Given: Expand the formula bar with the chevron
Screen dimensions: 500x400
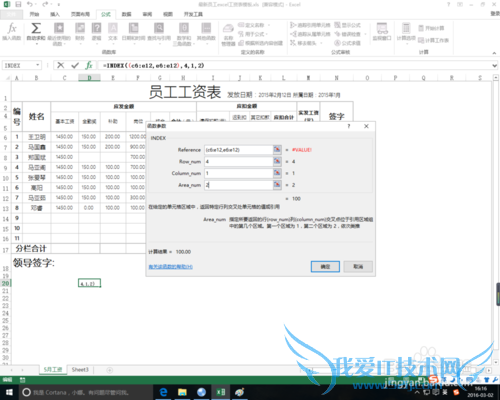Looking at the screenshot, I should (495, 66).
